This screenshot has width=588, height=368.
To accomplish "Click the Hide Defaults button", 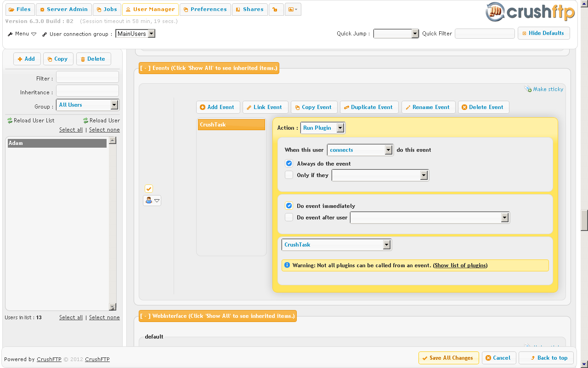I will [x=544, y=33].
